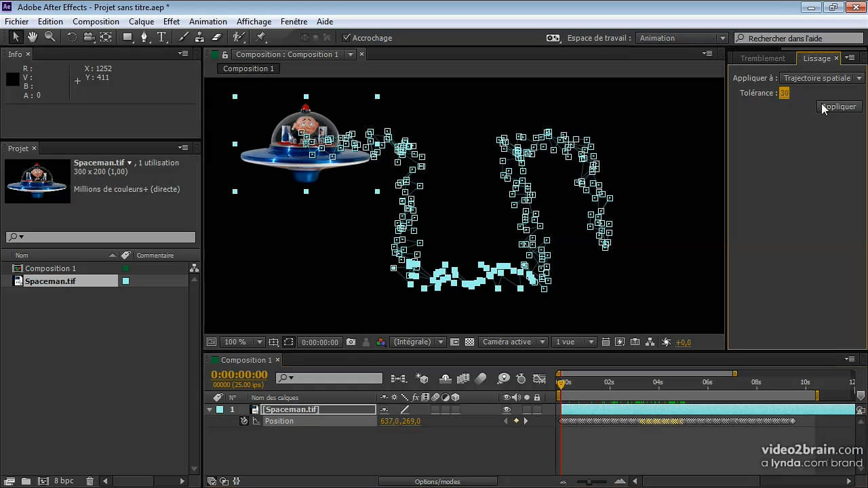Select the Eraser tool
The height and width of the screenshot is (488, 868).
click(x=217, y=37)
